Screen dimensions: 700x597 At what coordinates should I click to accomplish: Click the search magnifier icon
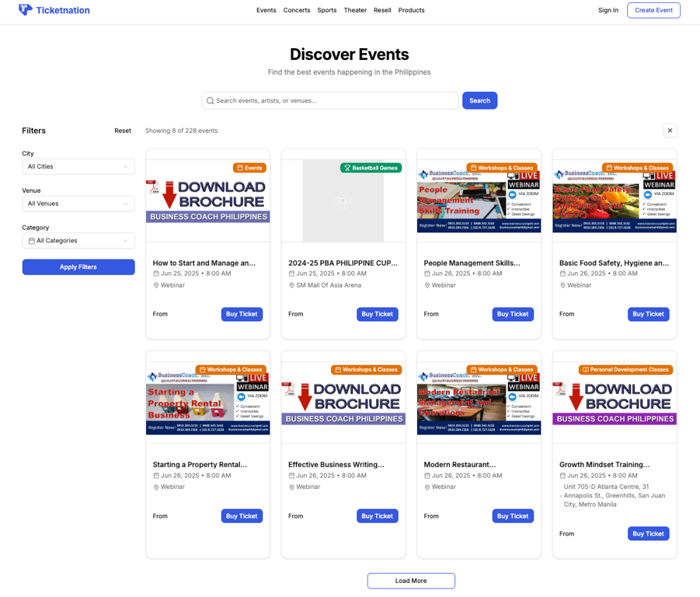[211, 101]
